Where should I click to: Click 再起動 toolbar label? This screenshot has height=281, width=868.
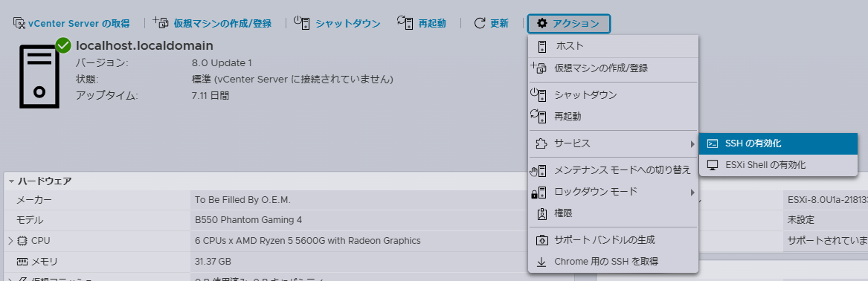pyautogui.click(x=432, y=23)
